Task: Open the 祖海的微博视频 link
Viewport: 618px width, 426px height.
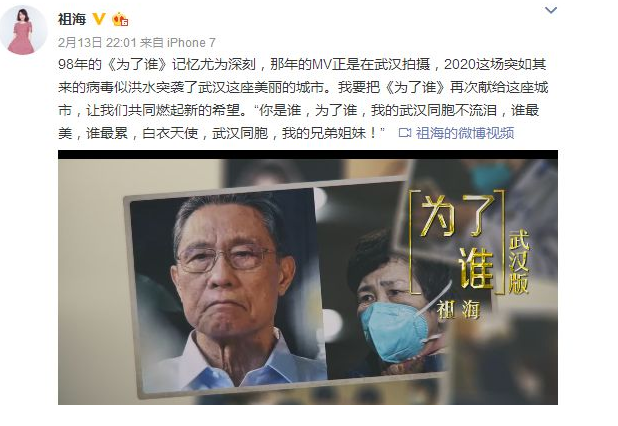Action: pyautogui.click(x=465, y=133)
